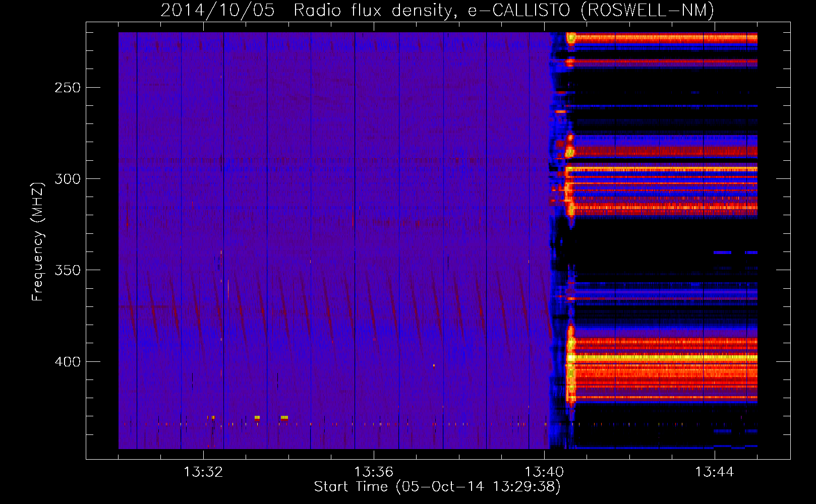Click the 'Start Time (05-Oct-14 13:29:38)' axis label
The width and height of the screenshot is (816, 504).
tap(437, 487)
